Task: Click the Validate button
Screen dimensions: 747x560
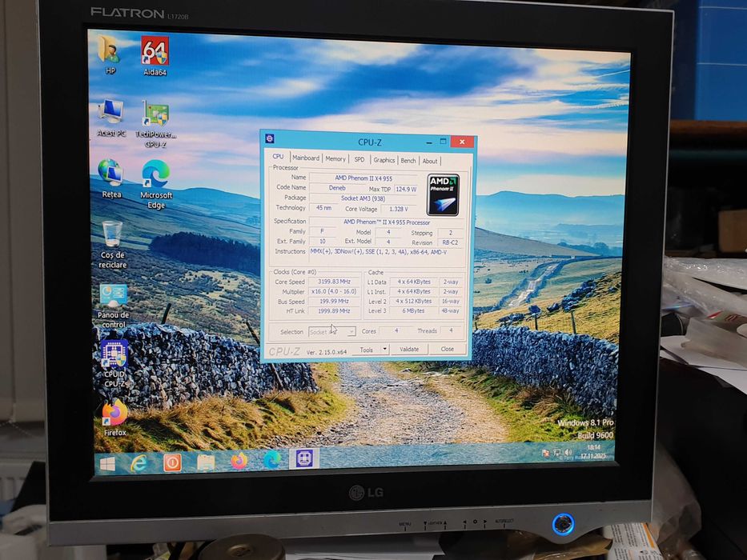Action: click(x=409, y=349)
